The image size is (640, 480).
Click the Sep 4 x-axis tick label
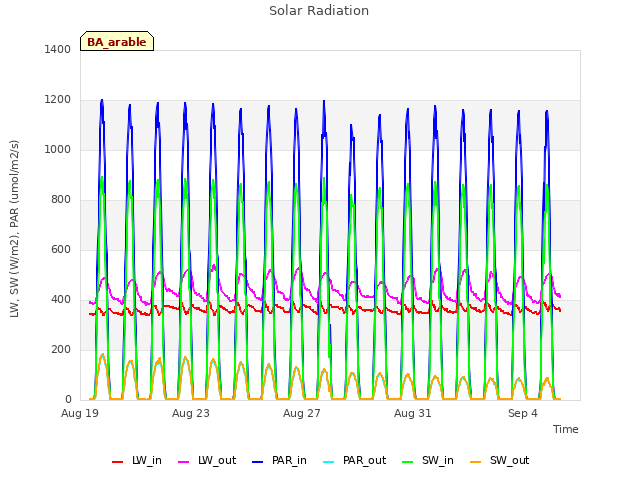(x=522, y=413)
